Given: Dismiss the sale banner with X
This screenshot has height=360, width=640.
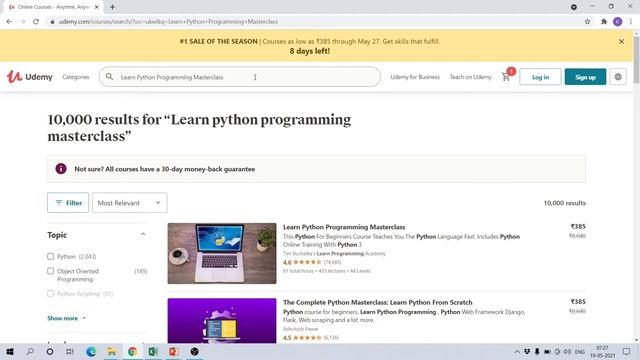Looking at the screenshot, I should (621, 42).
